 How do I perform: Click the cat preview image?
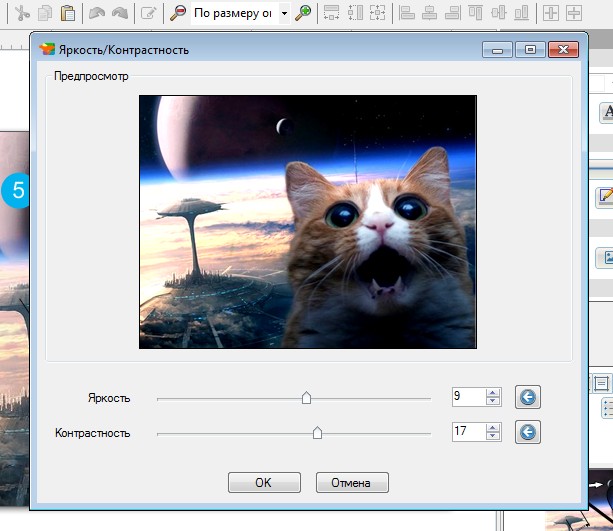308,222
